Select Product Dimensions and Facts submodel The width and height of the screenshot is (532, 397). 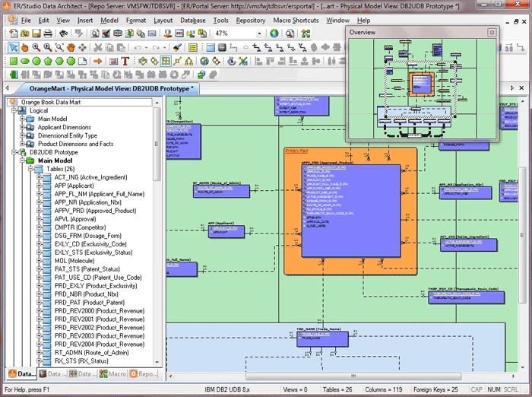tap(75, 144)
